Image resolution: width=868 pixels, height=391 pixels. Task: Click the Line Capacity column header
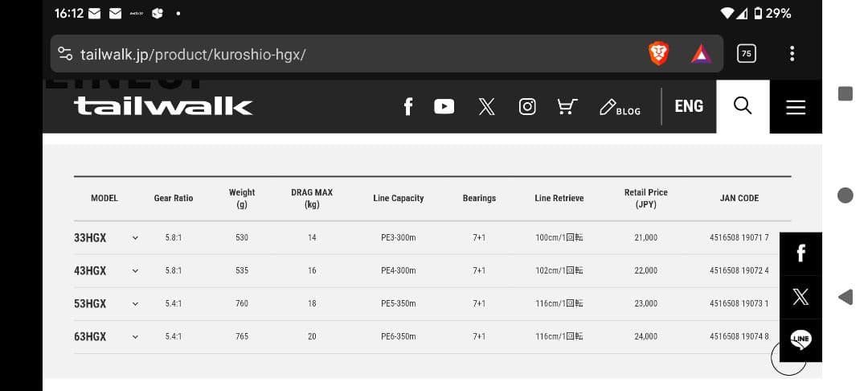point(399,198)
